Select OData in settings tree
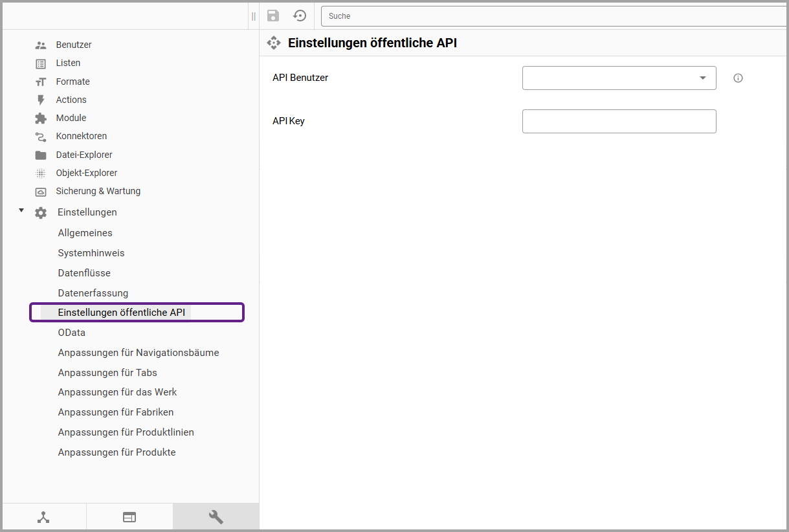The image size is (789, 532). tap(71, 333)
